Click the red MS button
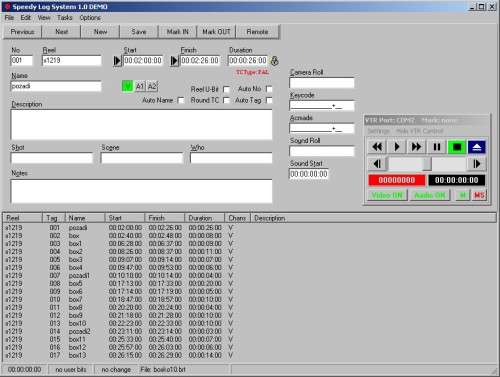Viewport: 500px width, 377px height. coord(479,195)
